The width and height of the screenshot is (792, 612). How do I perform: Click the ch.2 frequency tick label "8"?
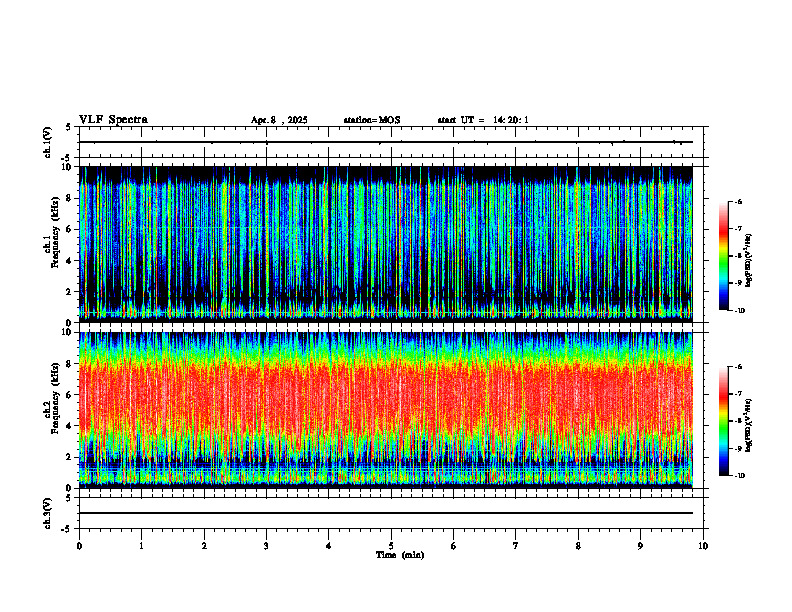(x=71, y=364)
